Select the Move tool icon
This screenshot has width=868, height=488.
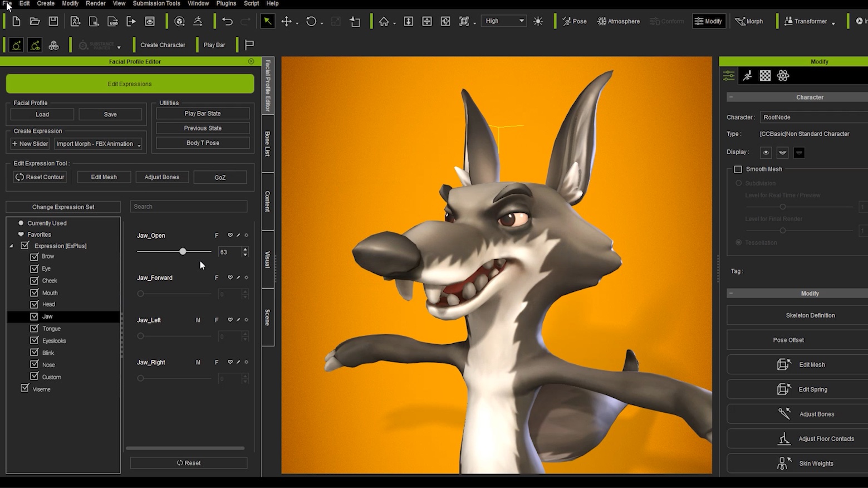pos(286,21)
